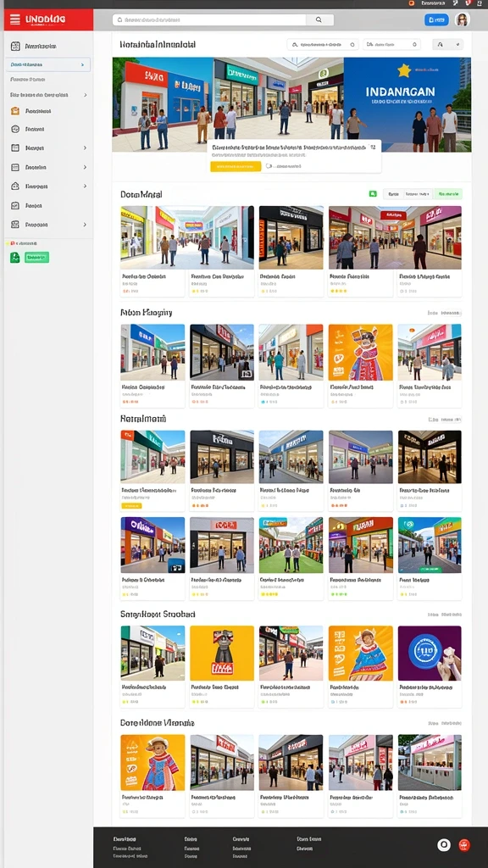The image size is (488, 868).
Task: Select the light green filter tab in first section
Action: [448, 194]
